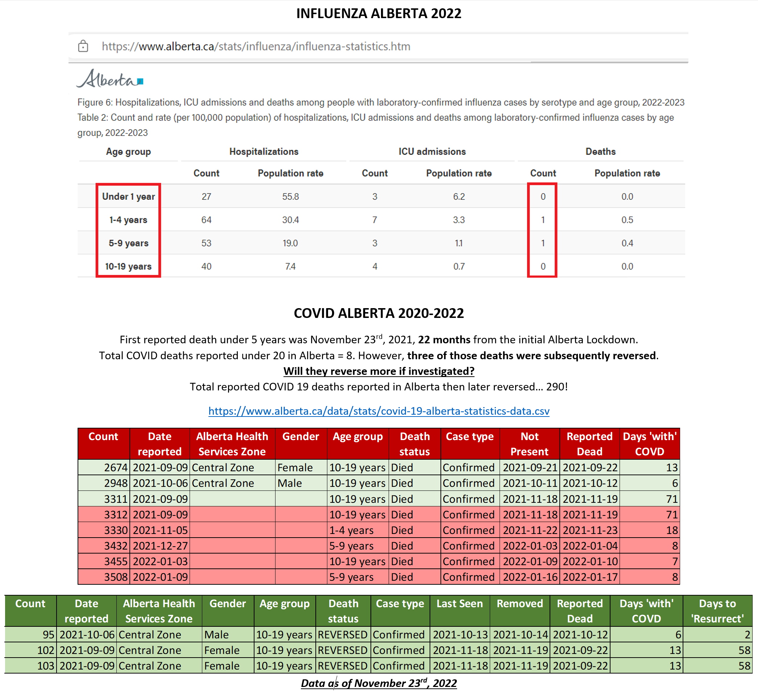Select count cell 3311
This screenshot has width=758, height=700.
tap(104, 499)
